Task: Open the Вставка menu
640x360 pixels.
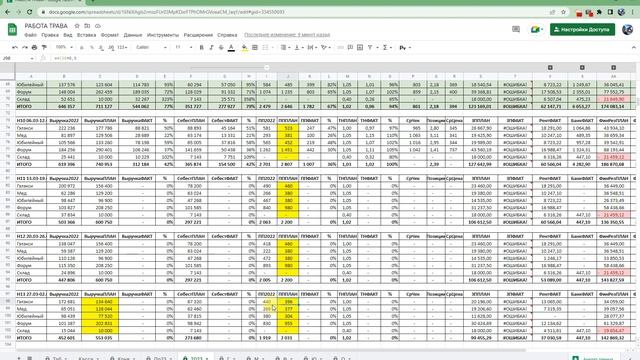Action: click(87, 35)
